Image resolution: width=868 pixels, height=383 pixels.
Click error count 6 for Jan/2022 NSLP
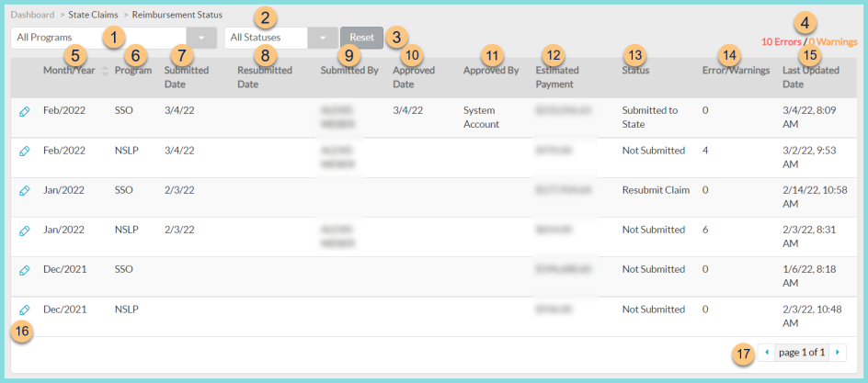pyautogui.click(x=705, y=230)
